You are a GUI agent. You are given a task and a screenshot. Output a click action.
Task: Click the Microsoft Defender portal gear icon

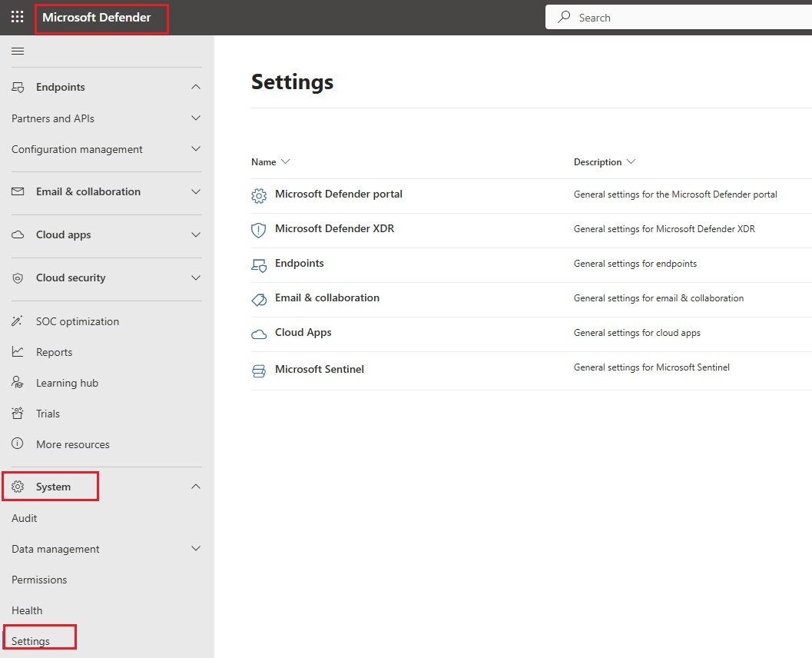259,195
